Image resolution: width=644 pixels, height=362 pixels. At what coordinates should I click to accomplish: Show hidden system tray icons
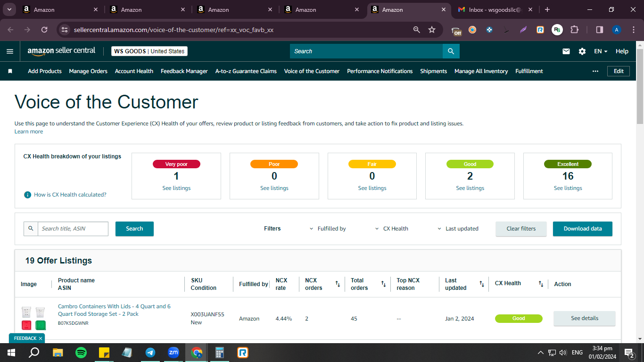[x=541, y=353]
